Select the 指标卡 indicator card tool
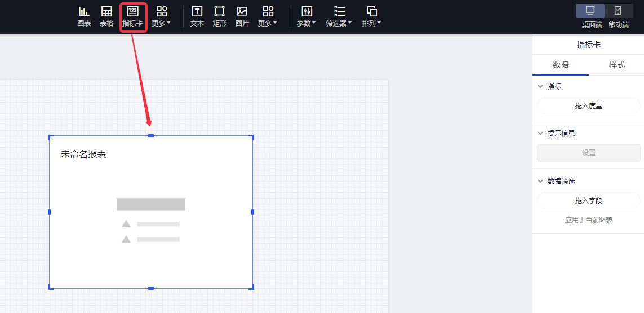Viewport: 644px width, 313px height. [x=132, y=16]
